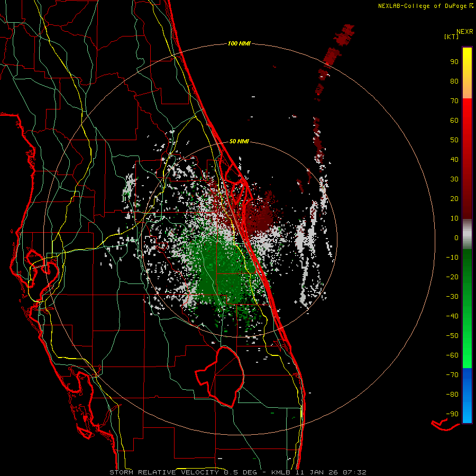The width and height of the screenshot is (476, 476).
Task: Click the 100 NMI range ring label
Action: (239, 44)
